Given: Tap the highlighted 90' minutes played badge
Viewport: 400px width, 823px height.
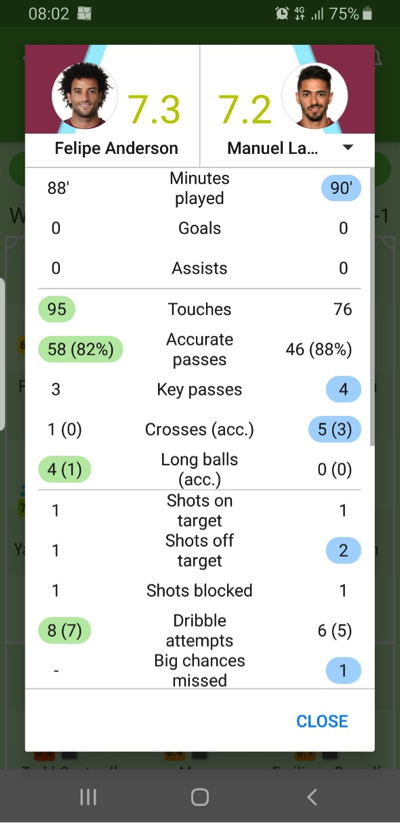Looking at the screenshot, I should click(341, 188).
